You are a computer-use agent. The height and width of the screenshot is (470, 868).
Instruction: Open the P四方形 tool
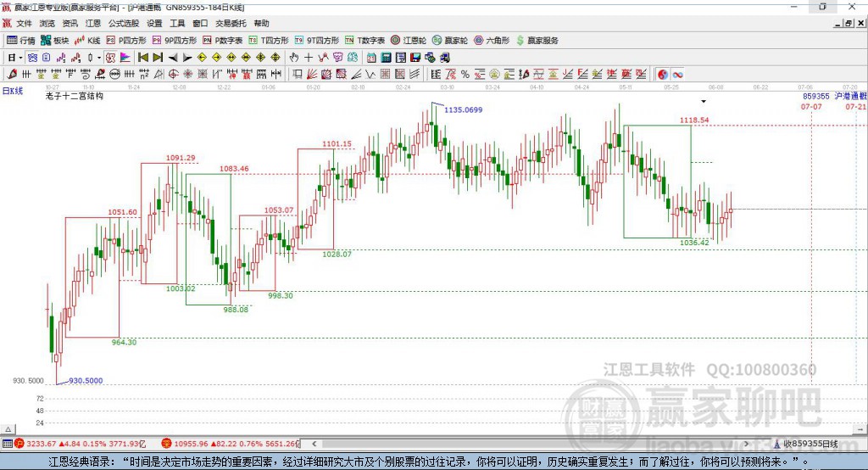126,41
